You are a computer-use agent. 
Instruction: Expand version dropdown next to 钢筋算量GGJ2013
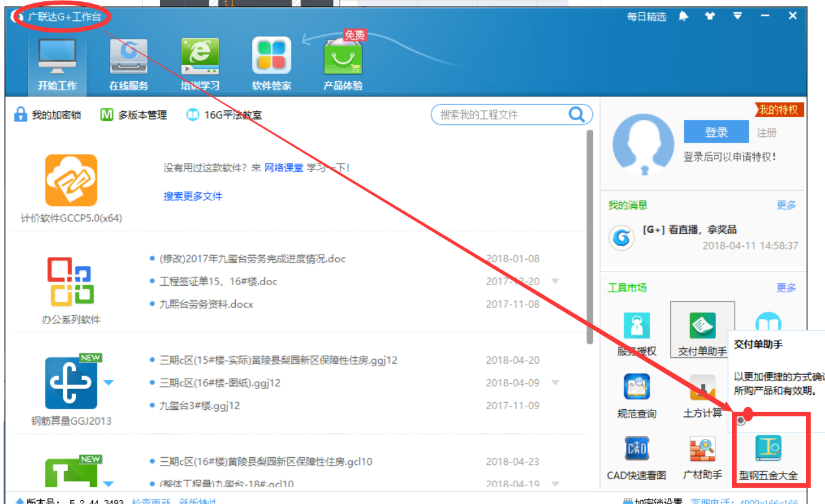[x=108, y=383]
